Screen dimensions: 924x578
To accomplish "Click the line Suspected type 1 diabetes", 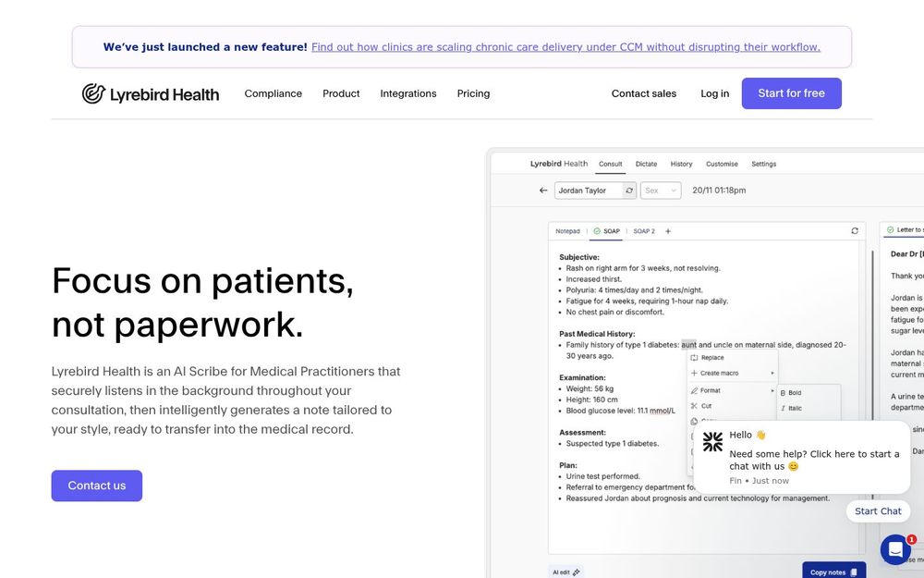I will point(613,444).
